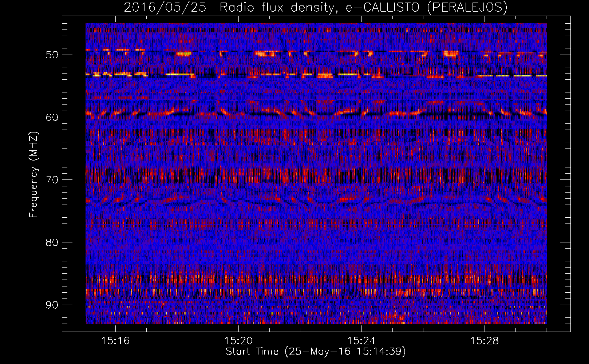Click the '90' frequency tick label

point(52,305)
